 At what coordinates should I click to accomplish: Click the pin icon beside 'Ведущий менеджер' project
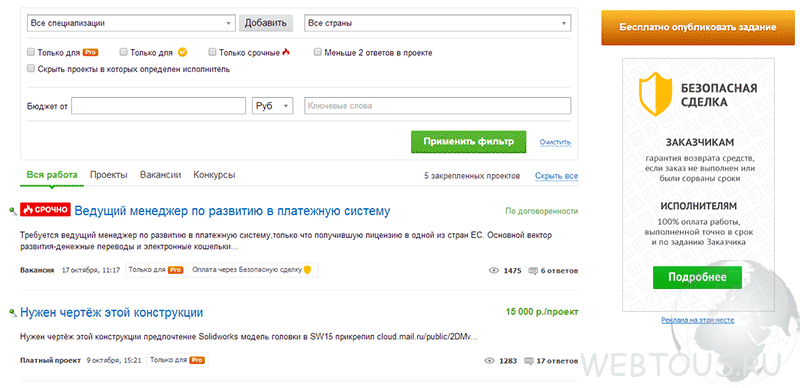pyautogui.click(x=13, y=210)
